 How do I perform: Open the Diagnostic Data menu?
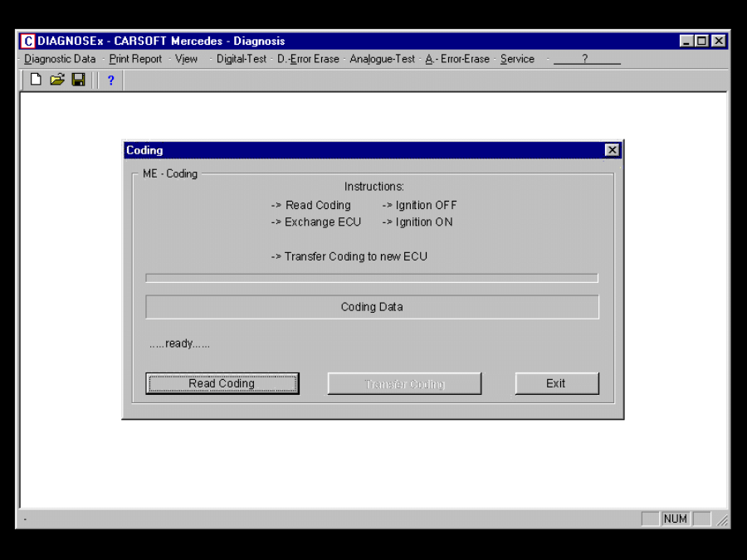tap(60, 59)
